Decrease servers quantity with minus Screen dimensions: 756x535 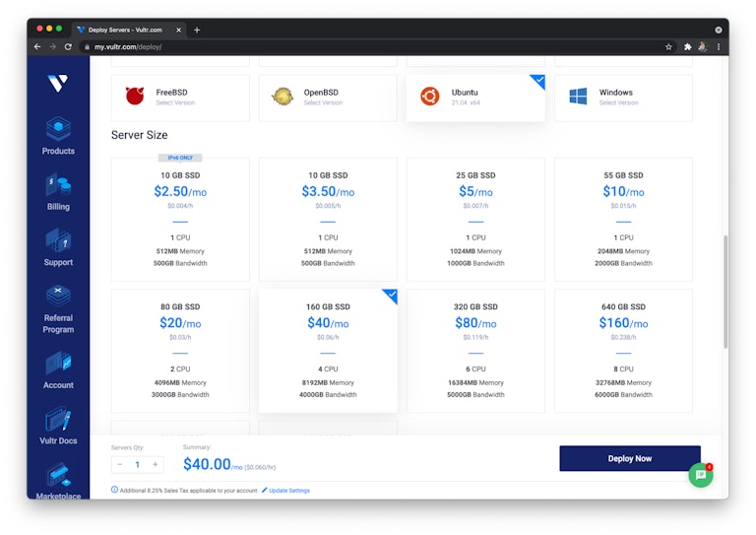pos(119,464)
